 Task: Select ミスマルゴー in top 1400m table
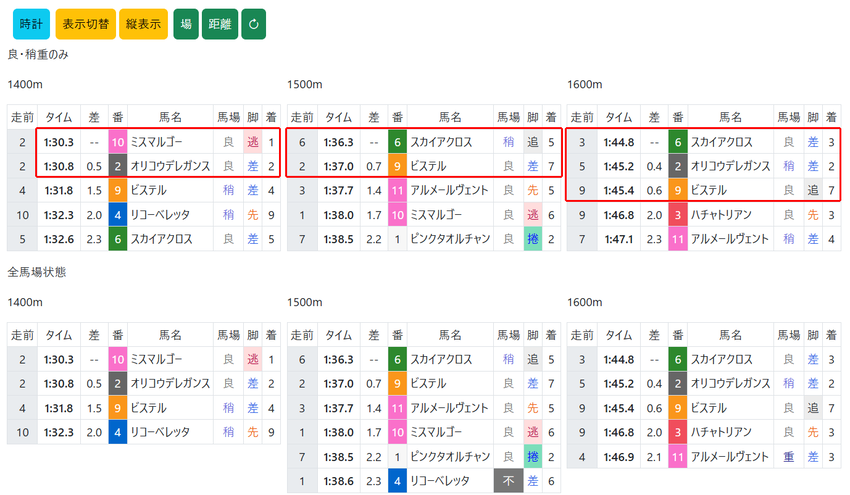click(x=157, y=142)
